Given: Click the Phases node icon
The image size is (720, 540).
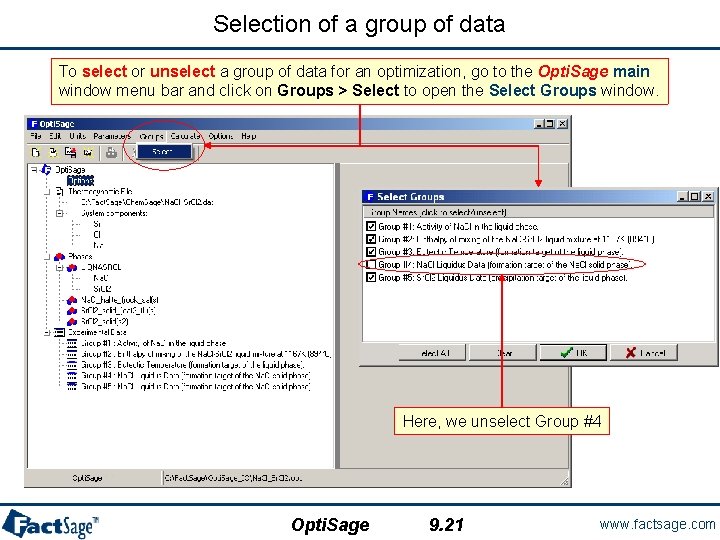Looking at the screenshot, I should (59, 256).
